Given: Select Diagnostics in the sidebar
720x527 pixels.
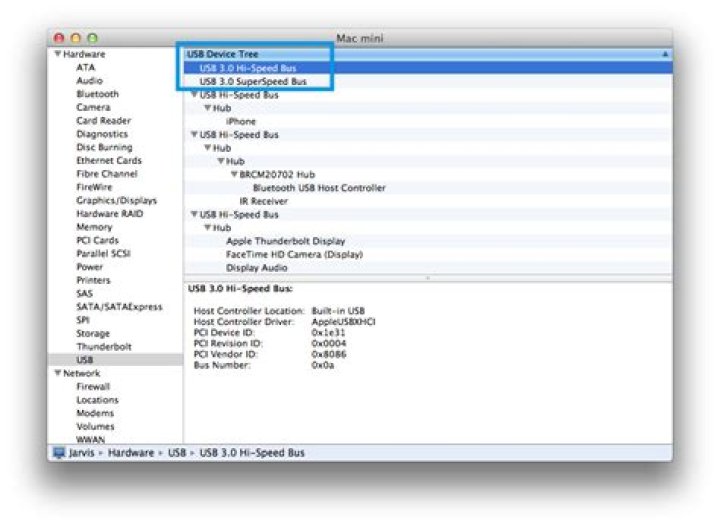Looking at the screenshot, I should tap(102, 134).
